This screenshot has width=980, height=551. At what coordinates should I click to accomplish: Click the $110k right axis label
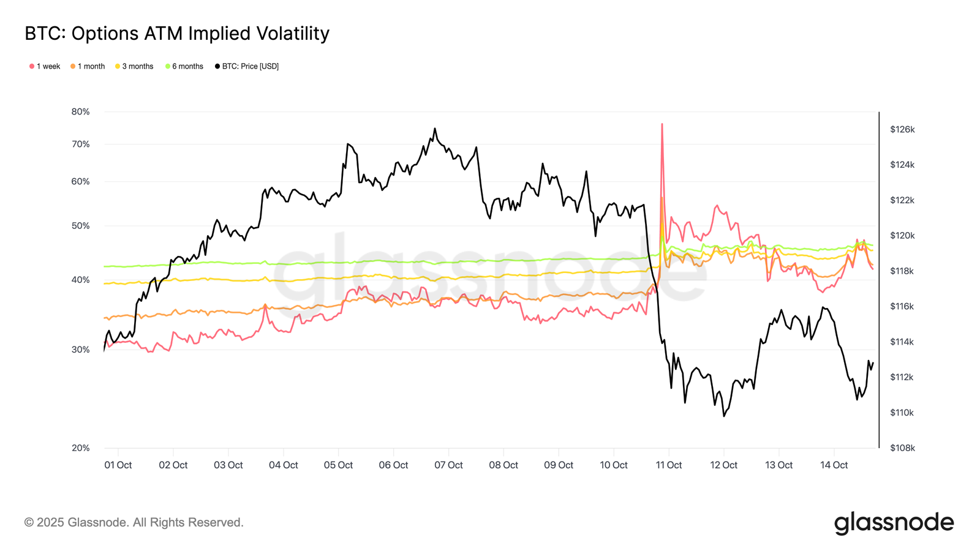coord(902,413)
